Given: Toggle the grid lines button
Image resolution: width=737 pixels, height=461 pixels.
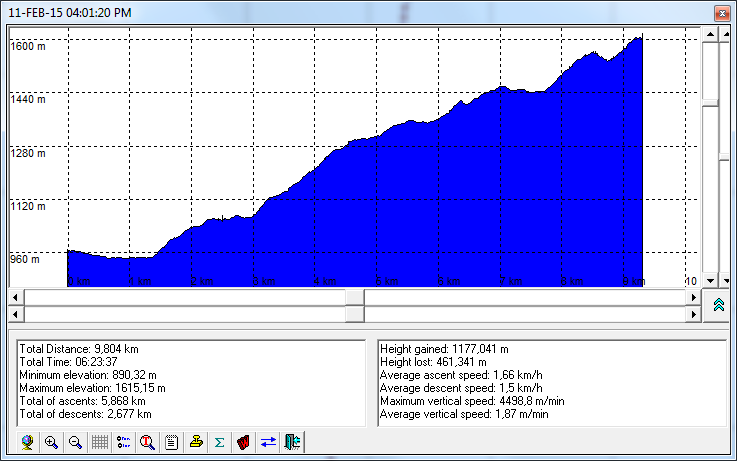Looking at the screenshot, I should [x=100, y=442].
